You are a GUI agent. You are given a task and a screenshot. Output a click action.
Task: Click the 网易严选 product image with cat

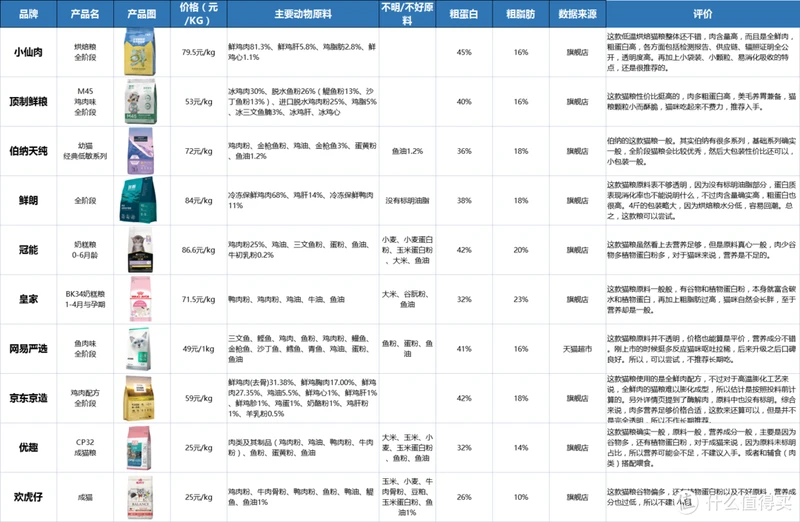[139, 349]
